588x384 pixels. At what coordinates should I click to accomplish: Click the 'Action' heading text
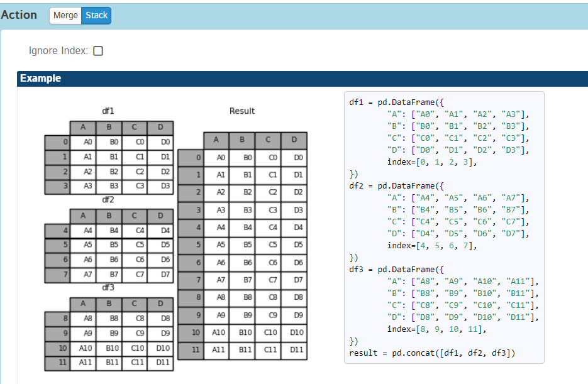(x=19, y=15)
